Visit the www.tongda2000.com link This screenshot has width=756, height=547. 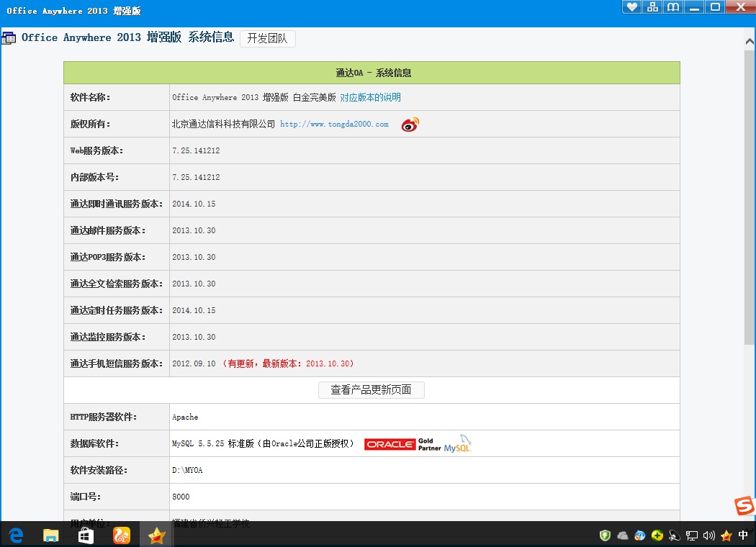(334, 125)
